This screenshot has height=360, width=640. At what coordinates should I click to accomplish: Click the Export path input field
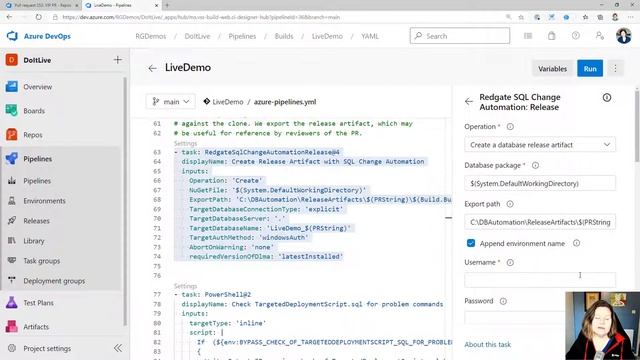pos(540,222)
